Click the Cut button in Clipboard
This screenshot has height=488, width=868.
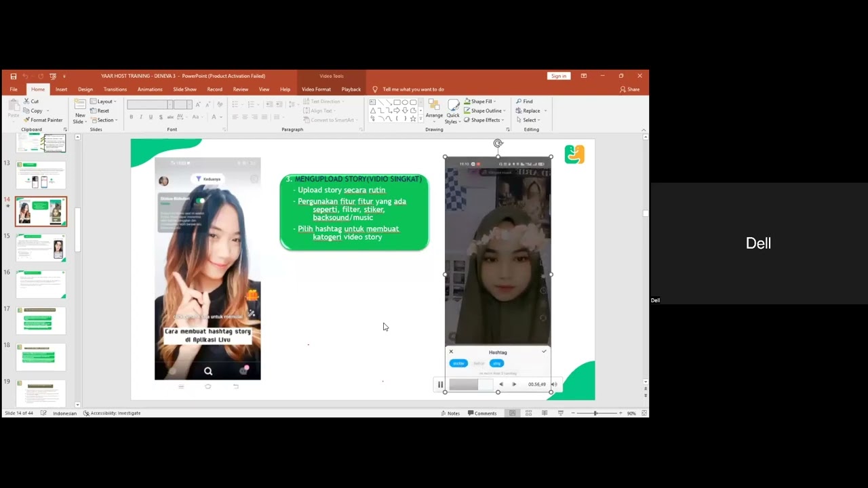click(x=31, y=101)
